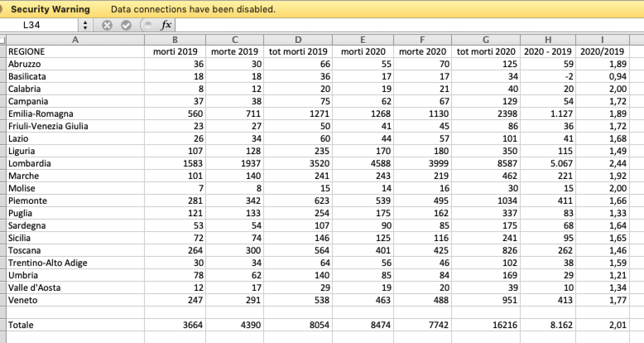Select the Emilia-Romagna cell
The width and height of the screenshot is (644, 343).
75,114
